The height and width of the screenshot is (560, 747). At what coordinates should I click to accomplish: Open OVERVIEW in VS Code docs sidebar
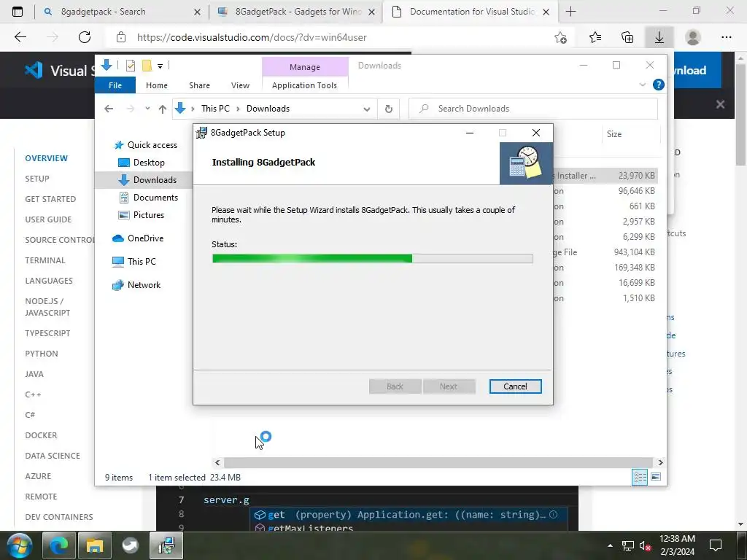pyautogui.click(x=46, y=158)
